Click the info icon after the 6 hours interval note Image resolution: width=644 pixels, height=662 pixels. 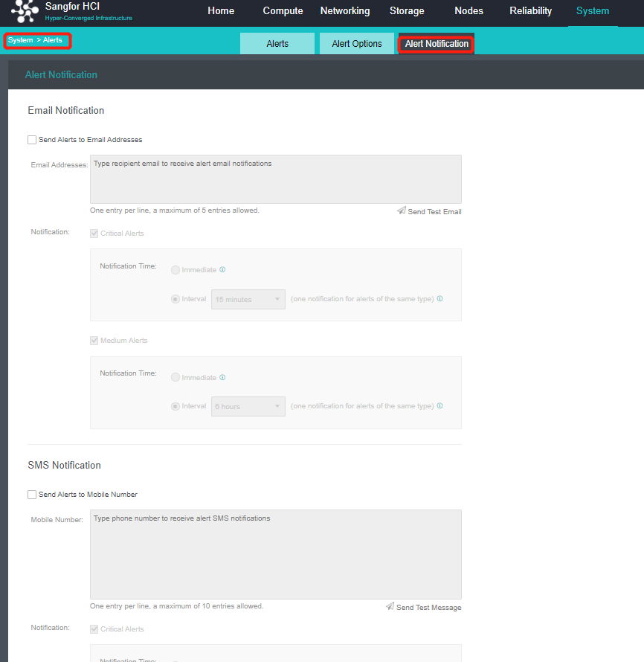pos(439,405)
